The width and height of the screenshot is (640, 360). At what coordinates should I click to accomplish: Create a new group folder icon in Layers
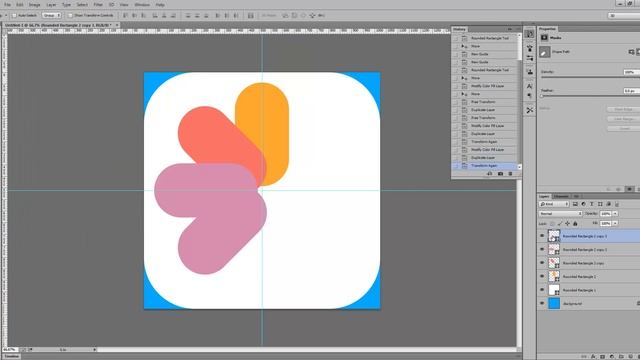(x=621, y=357)
